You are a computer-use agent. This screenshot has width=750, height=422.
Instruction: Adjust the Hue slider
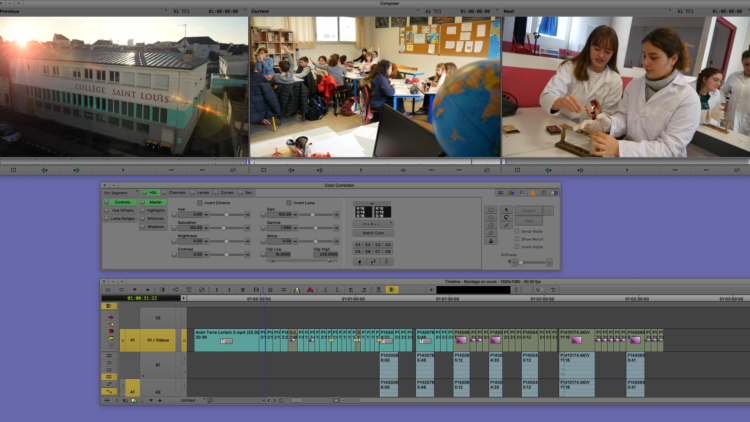(x=226, y=214)
